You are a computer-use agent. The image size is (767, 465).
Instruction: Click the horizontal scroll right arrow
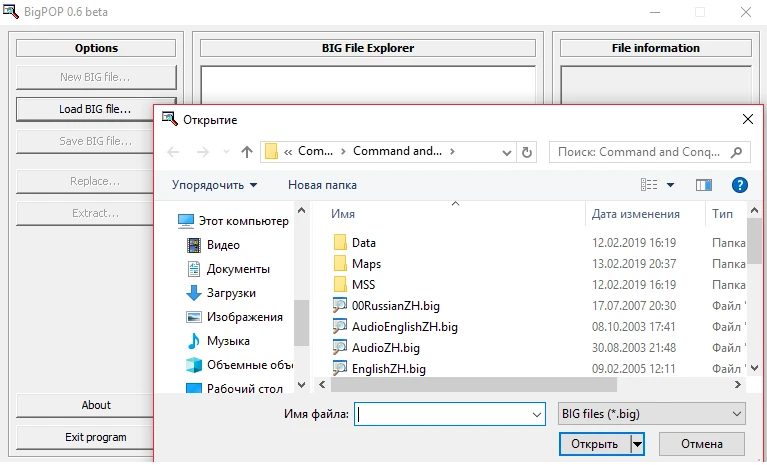click(738, 385)
